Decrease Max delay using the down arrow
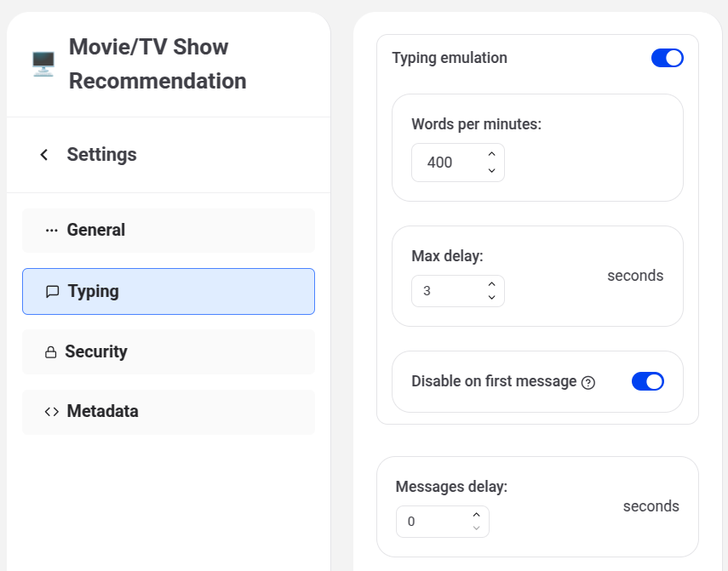728x571 pixels. [x=491, y=298]
